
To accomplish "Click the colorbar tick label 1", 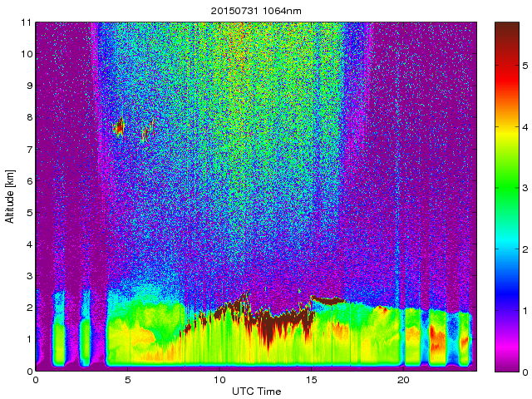I will pos(525,311).
